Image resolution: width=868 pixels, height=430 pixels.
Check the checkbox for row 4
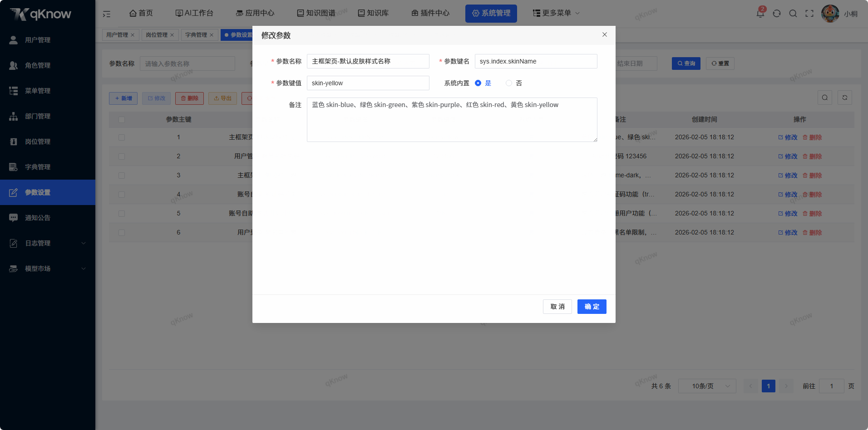point(122,195)
